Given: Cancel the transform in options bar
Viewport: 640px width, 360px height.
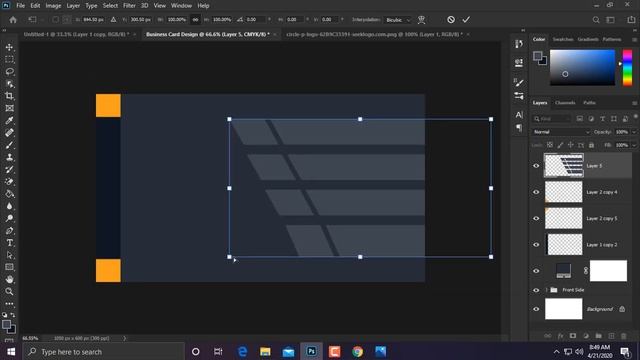Looking at the screenshot, I should [451, 20].
